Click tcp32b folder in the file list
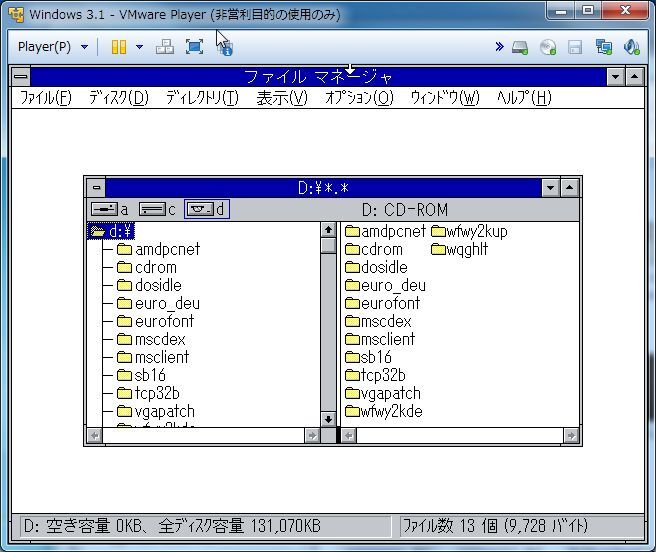The width and height of the screenshot is (656, 552). click(375, 375)
